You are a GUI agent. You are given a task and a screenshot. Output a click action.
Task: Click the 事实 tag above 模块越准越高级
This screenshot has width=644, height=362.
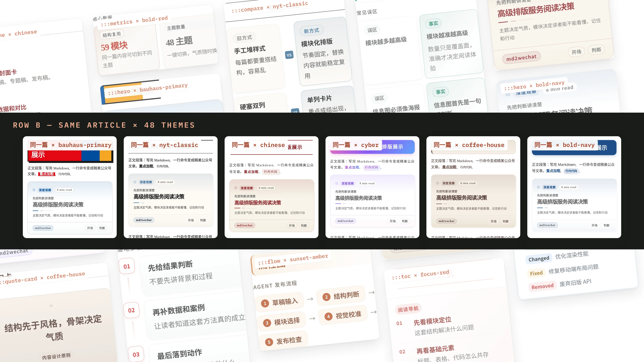pos(433,23)
